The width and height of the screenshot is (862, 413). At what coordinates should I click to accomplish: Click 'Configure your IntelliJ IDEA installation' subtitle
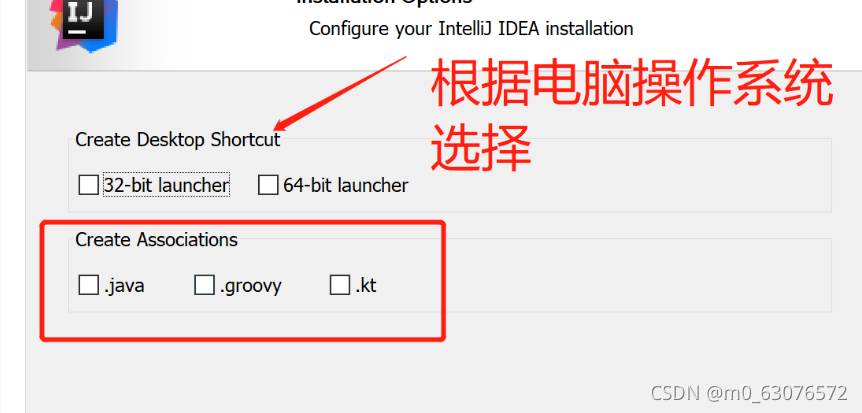pyautogui.click(x=471, y=28)
